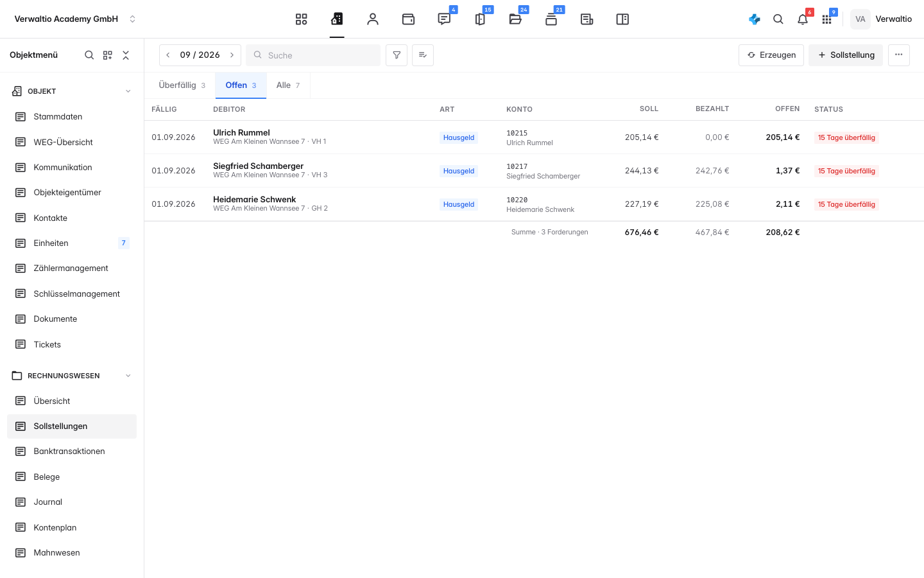Open the Ulrich Rummel receivable row
The image size is (924, 578).
tap(534, 137)
